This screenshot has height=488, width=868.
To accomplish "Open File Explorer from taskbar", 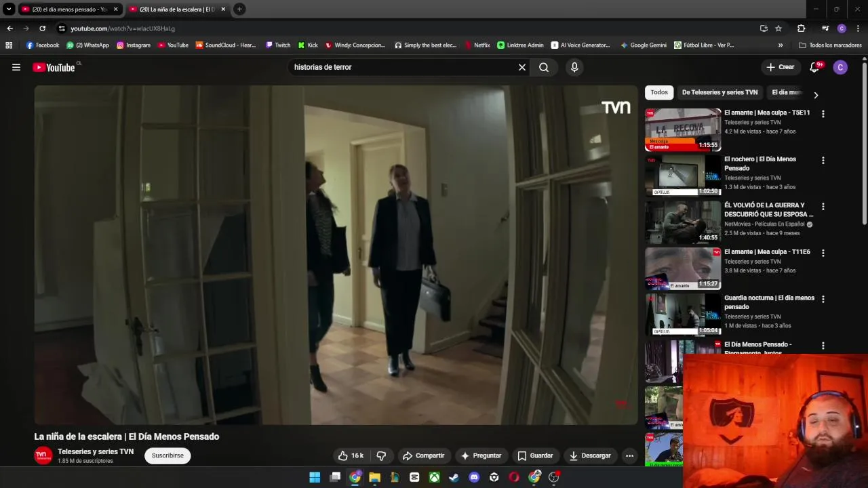I will coord(374,477).
